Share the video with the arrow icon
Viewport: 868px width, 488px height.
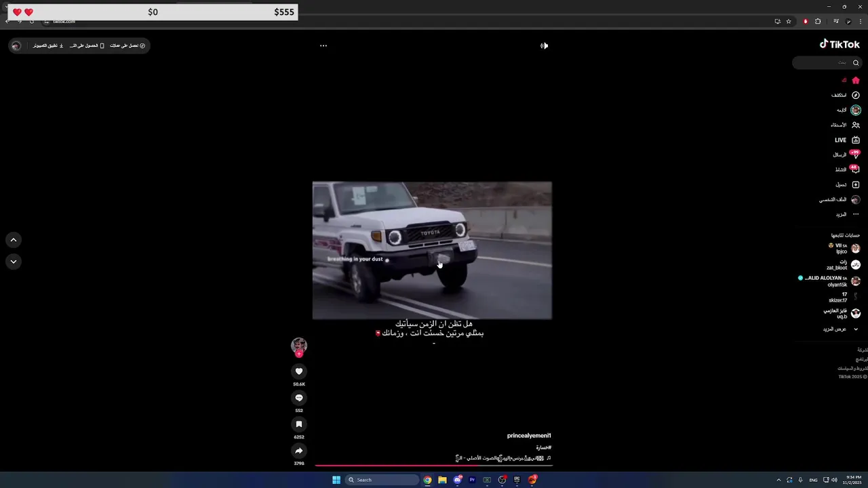coord(299,451)
